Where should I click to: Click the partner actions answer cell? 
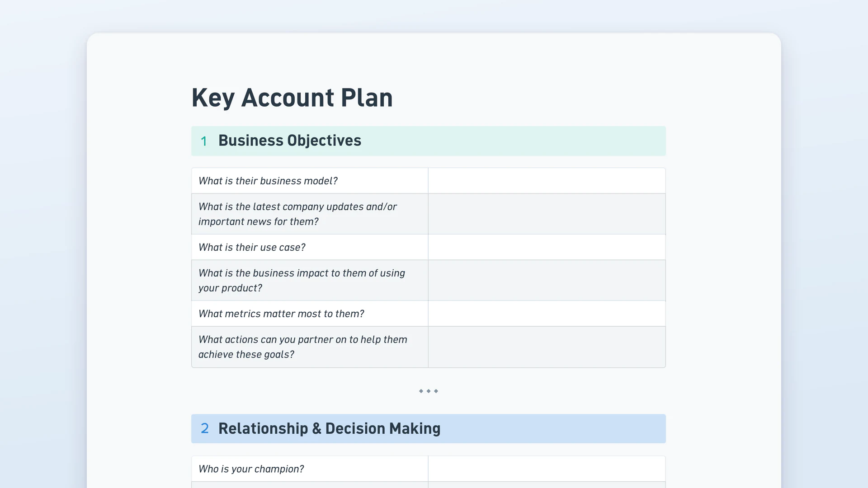click(x=547, y=347)
